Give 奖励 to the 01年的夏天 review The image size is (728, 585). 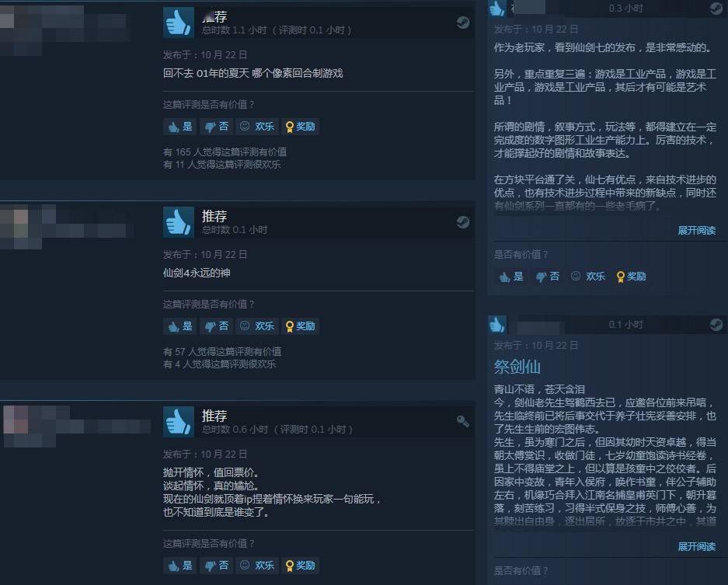click(x=301, y=127)
